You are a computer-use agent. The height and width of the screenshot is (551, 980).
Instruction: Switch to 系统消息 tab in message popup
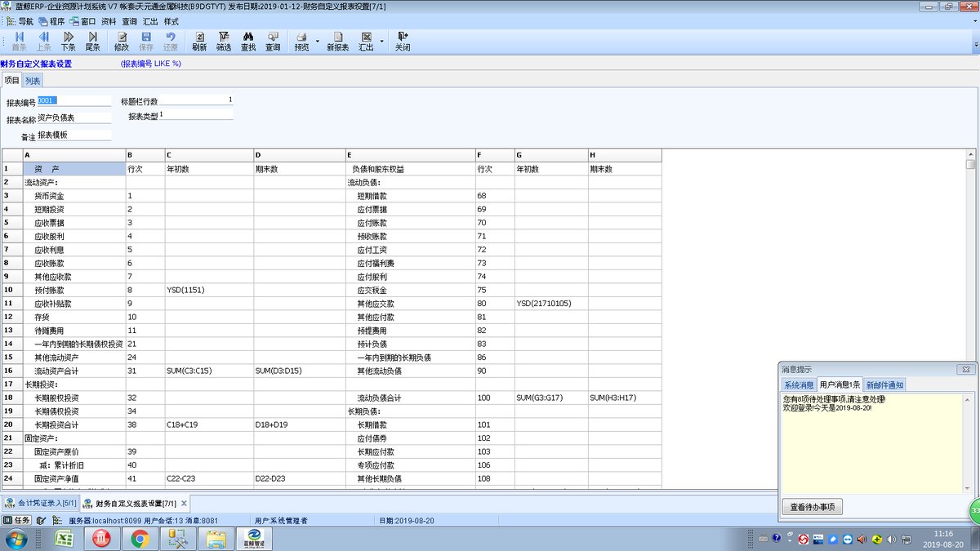(x=799, y=384)
